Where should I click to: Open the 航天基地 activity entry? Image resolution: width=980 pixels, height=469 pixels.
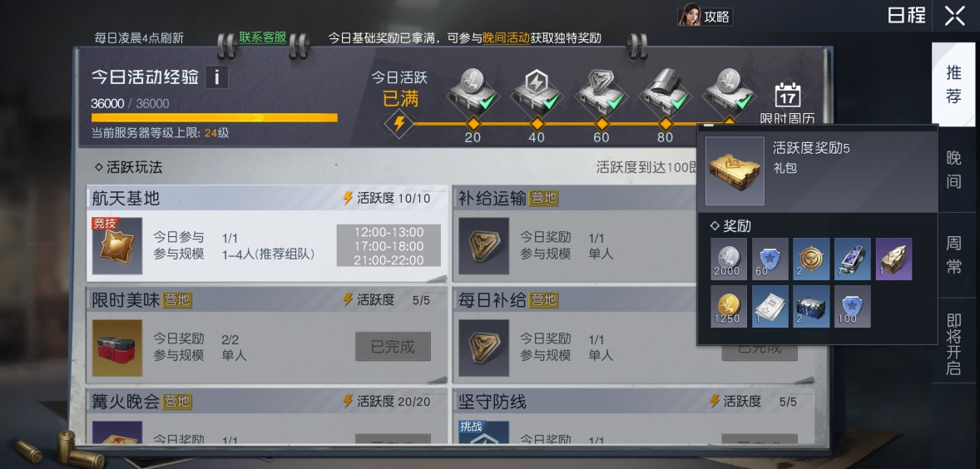coord(268,233)
